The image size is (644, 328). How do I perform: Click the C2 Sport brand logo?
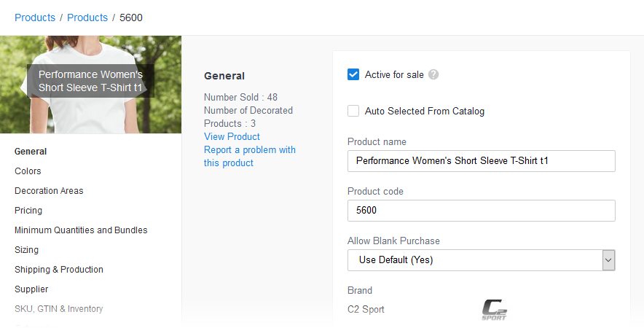point(494,310)
